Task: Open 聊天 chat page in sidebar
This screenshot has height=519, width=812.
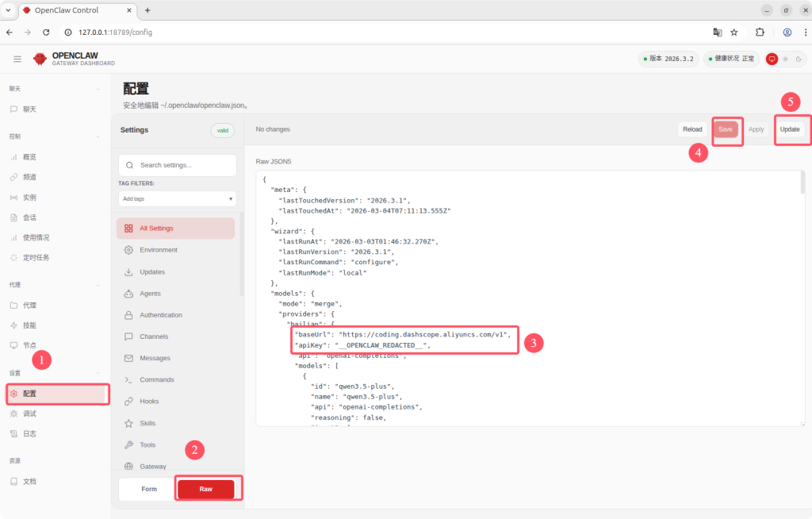Action: pyautogui.click(x=29, y=109)
